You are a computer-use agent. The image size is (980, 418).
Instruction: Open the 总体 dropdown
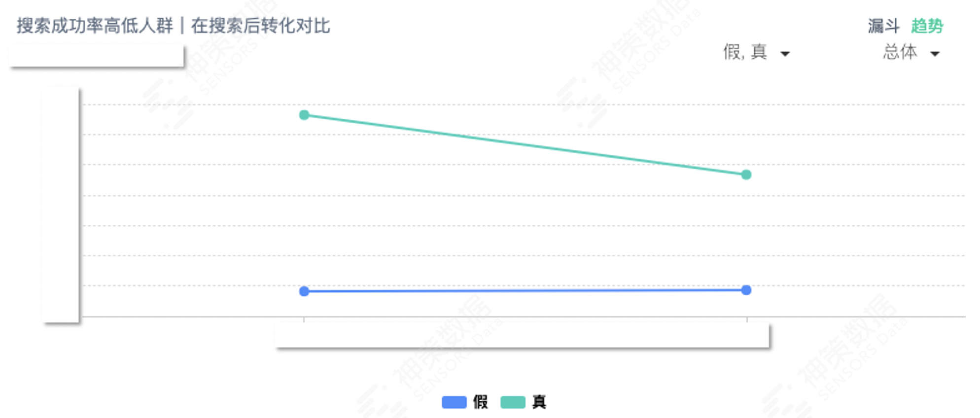click(911, 52)
